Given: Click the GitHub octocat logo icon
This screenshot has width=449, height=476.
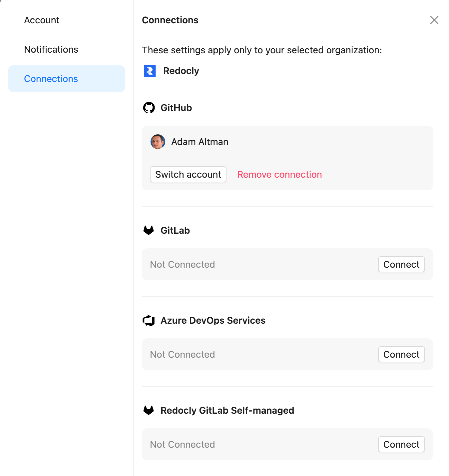Looking at the screenshot, I should (x=149, y=108).
